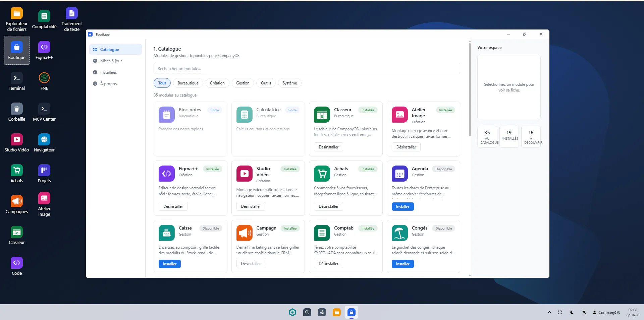Toggle night mode moon icon in tray
The height and width of the screenshot is (320, 644).
(572, 312)
